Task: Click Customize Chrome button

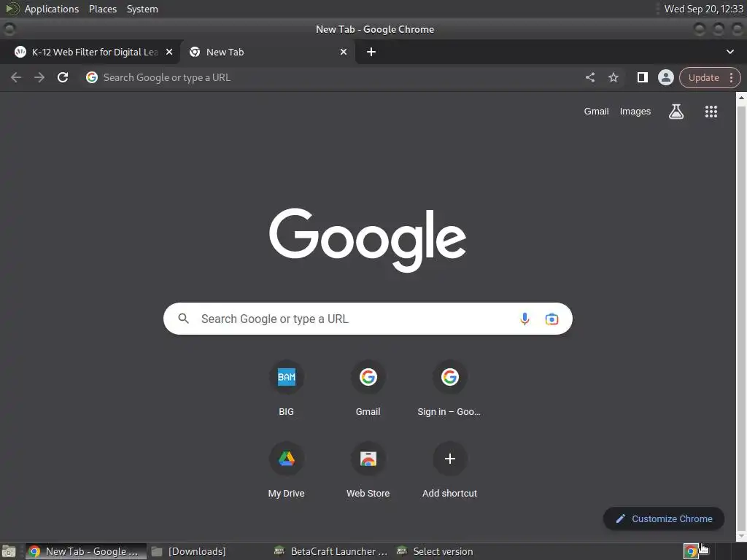Action: pos(664,518)
